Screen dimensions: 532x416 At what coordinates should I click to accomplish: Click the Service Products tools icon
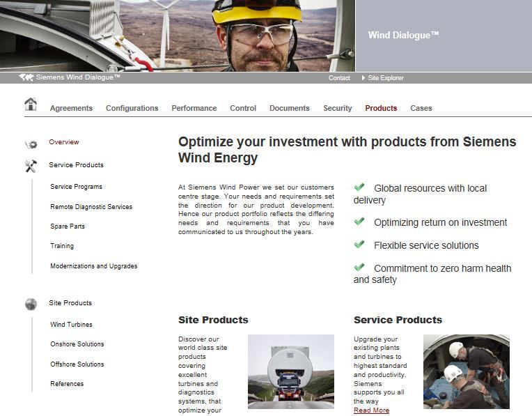[31, 166]
